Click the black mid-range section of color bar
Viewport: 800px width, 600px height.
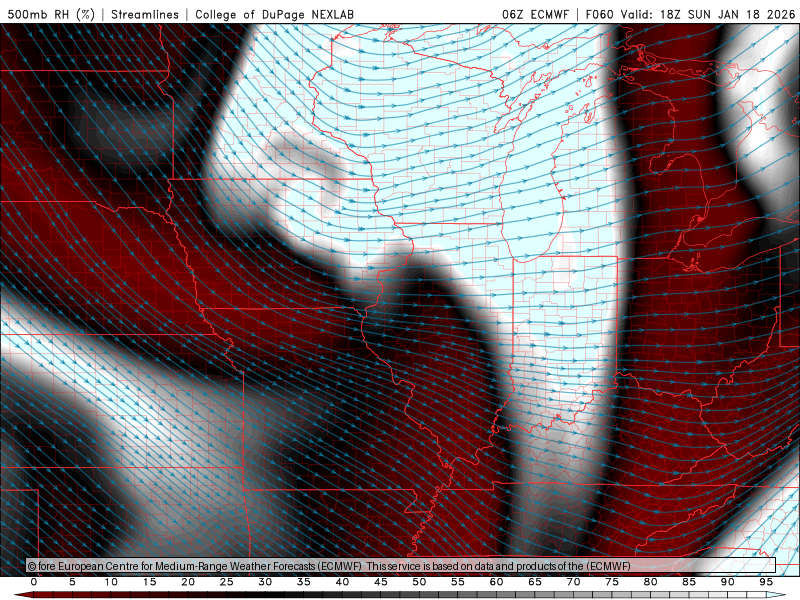265,595
